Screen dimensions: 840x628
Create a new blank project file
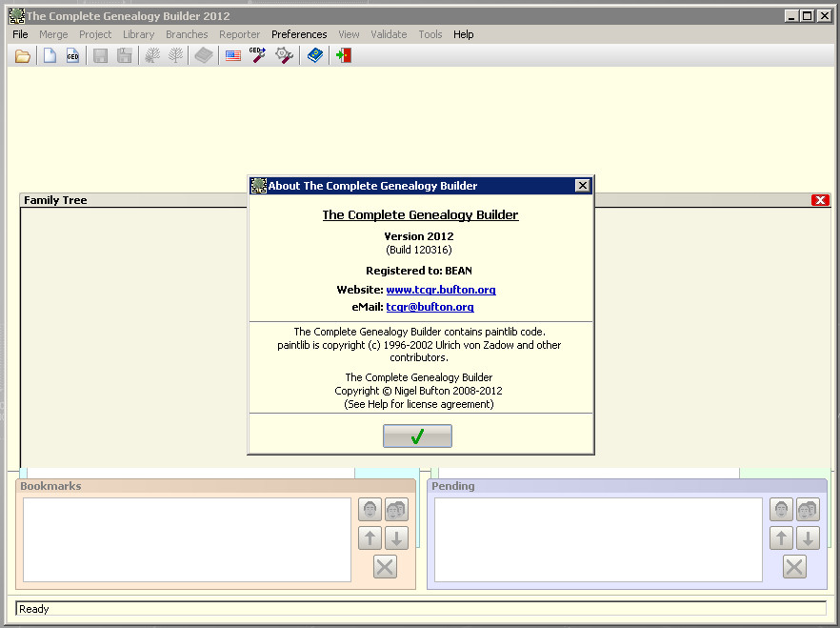point(50,55)
